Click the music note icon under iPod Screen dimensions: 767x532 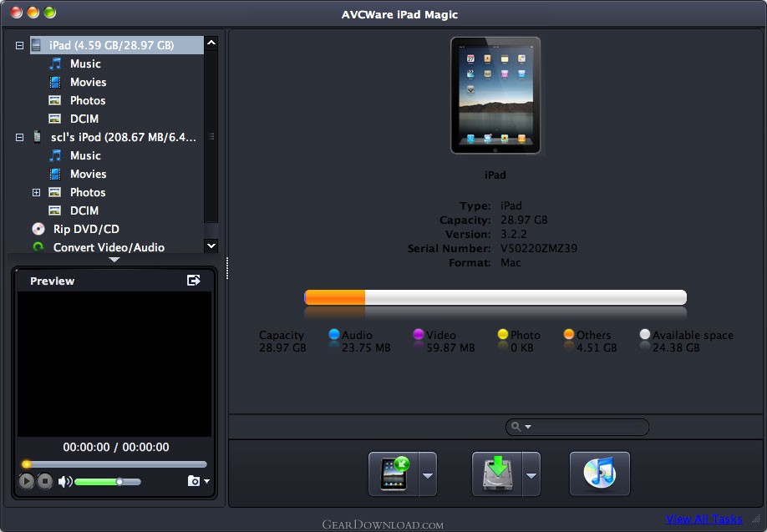55,155
